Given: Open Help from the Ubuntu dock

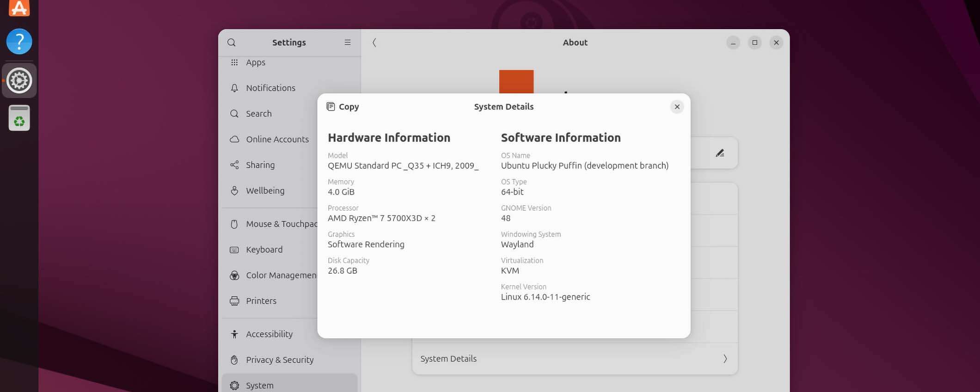Looking at the screenshot, I should [x=19, y=42].
